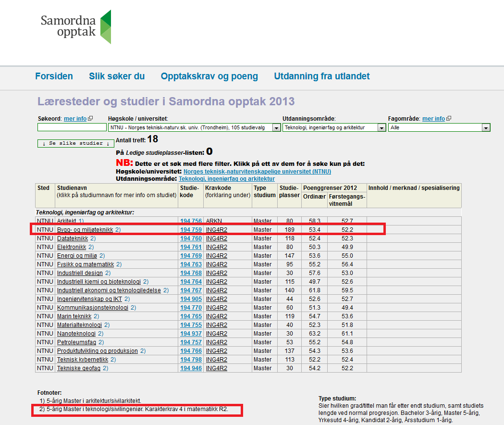Open external-link icon next to Fagområde mer info
Screen dimensions: 504x425
click(x=449, y=118)
